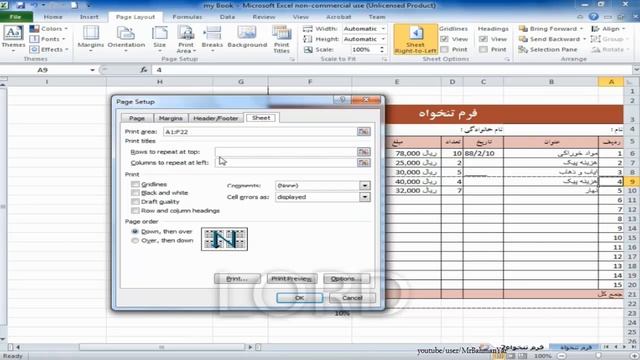Choose the sheet Background icon
The height and width of the screenshot is (360, 640).
click(x=247, y=33)
